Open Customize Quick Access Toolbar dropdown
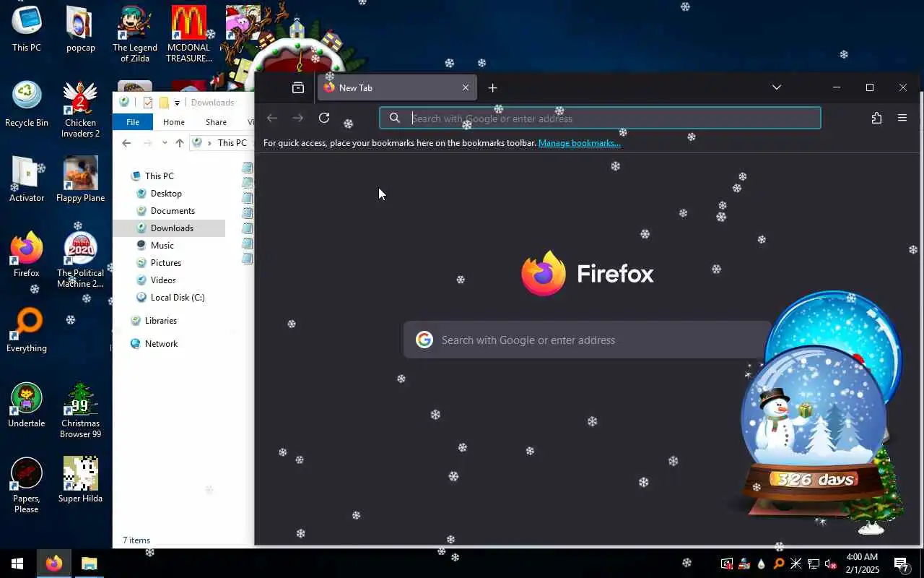Screen dimensions: 924x578 click(177, 103)
